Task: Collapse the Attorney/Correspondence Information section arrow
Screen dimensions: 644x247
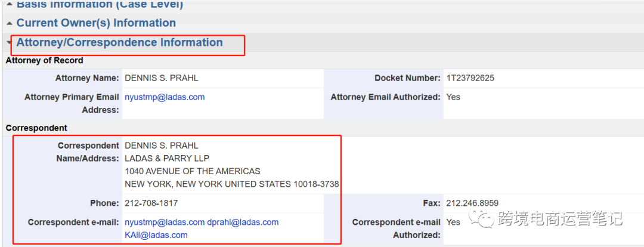Action: 8,43
